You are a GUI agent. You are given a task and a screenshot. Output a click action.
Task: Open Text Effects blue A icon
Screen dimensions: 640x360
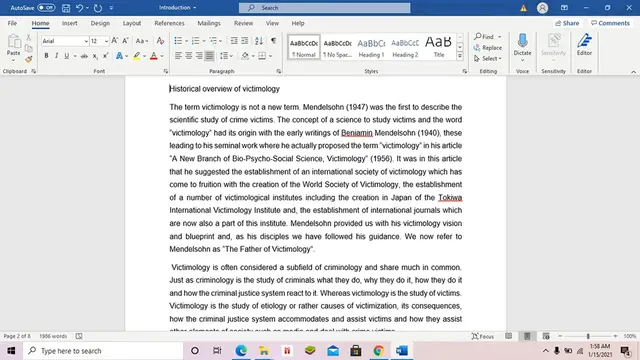(x=119, y=56)
